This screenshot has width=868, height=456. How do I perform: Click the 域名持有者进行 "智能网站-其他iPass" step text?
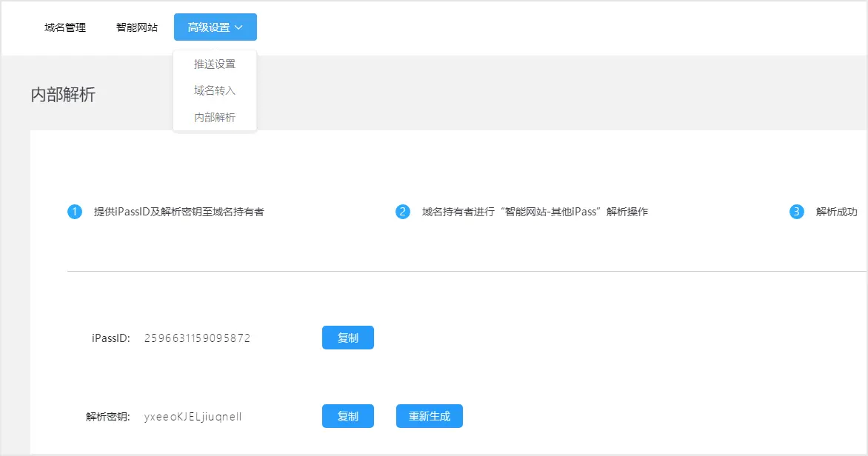(x=535, y=212)
